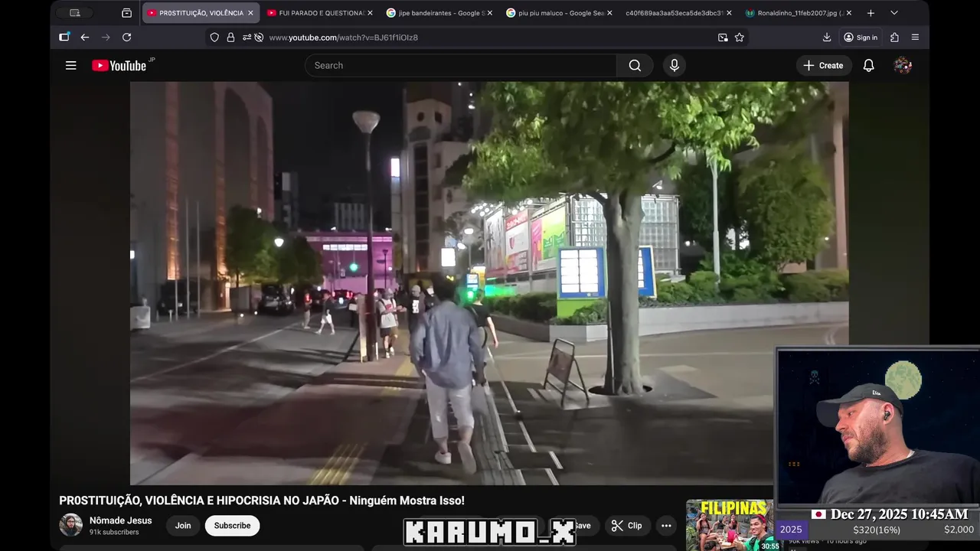Click the magnifier search button
Screen dimensions: 980x551
coord(635,66)
